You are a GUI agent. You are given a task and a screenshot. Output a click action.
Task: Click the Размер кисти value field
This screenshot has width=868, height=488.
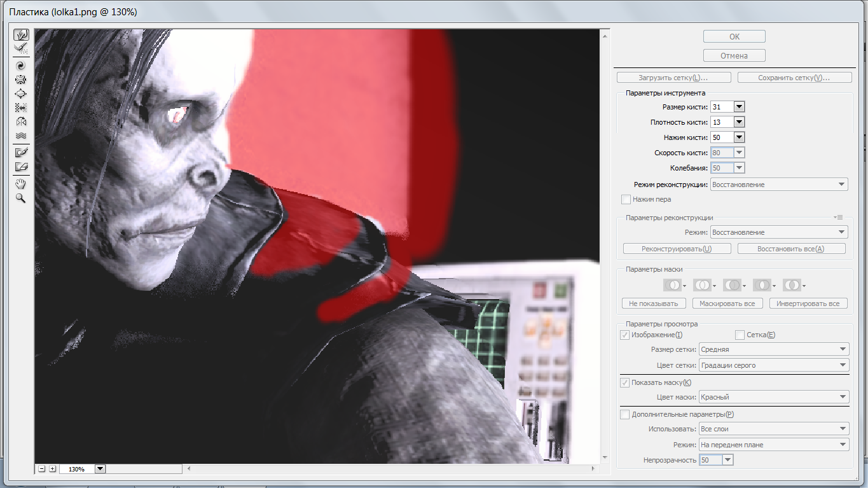click(x=722, y=107)
